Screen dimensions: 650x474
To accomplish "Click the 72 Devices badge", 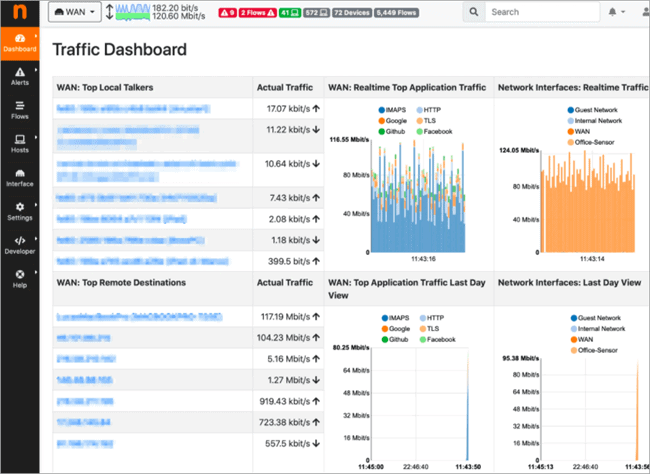I will click(352, 13).
